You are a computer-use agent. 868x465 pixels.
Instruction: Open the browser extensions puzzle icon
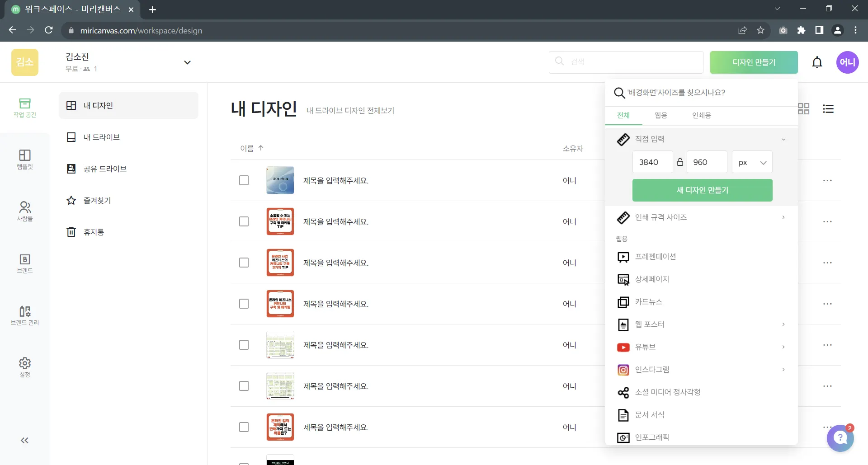(x=802, y=30)
